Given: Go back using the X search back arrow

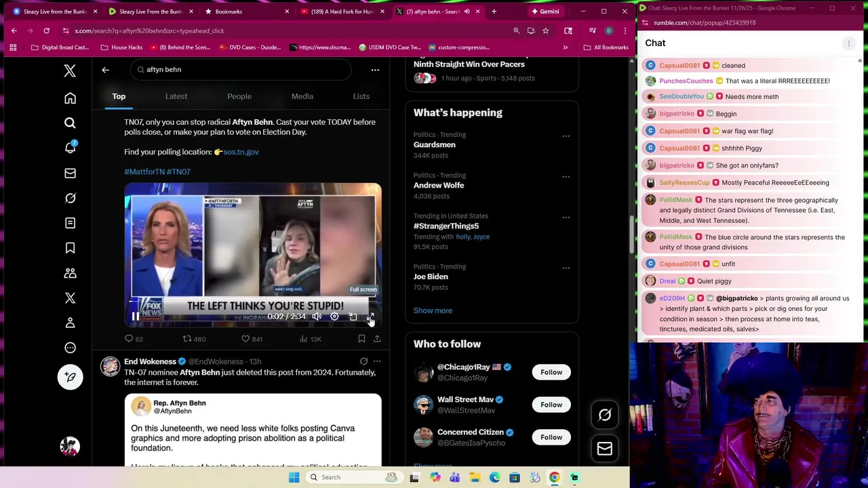Looking at the screenshot, I should point(105,70).
